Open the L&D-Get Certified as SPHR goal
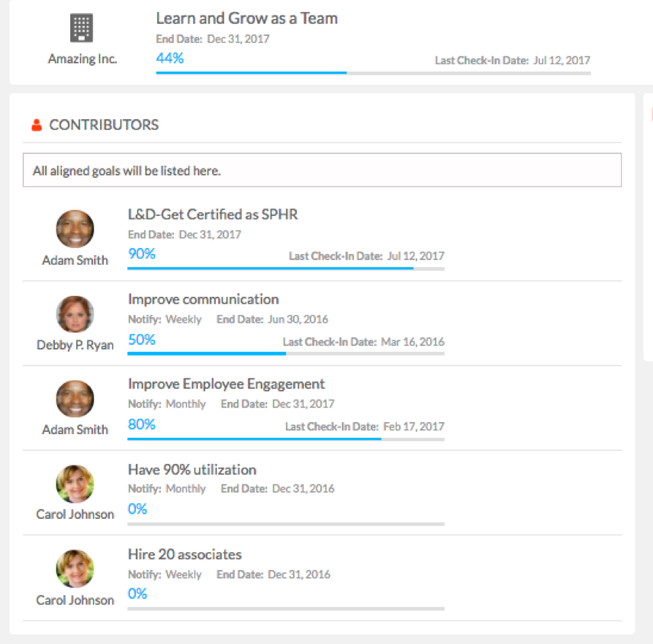 tap(213, 214)
